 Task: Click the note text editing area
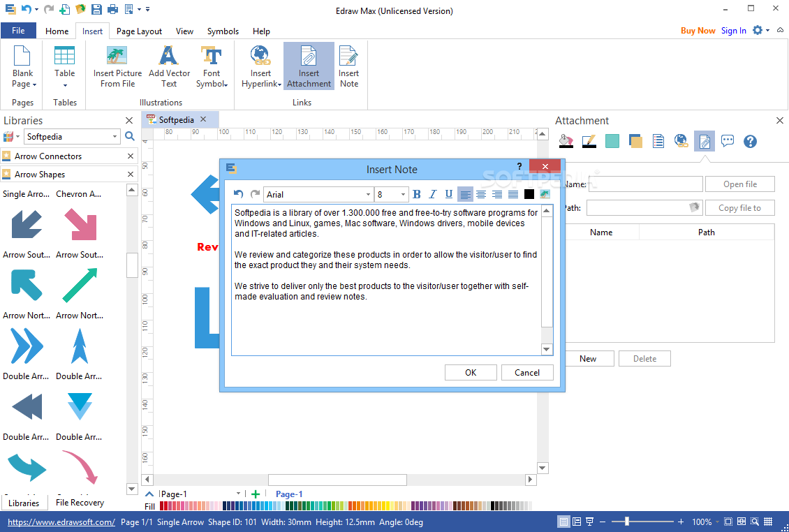[x=386, y=280]
